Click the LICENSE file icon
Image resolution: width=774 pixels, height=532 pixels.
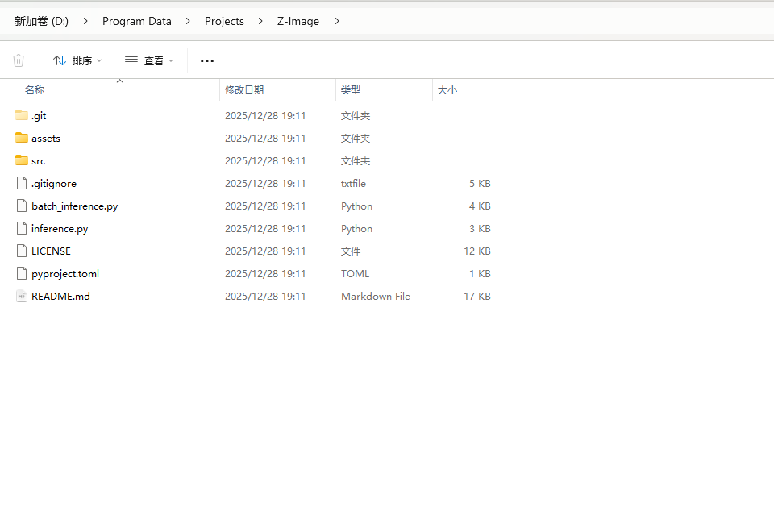[x=22, y=251]
